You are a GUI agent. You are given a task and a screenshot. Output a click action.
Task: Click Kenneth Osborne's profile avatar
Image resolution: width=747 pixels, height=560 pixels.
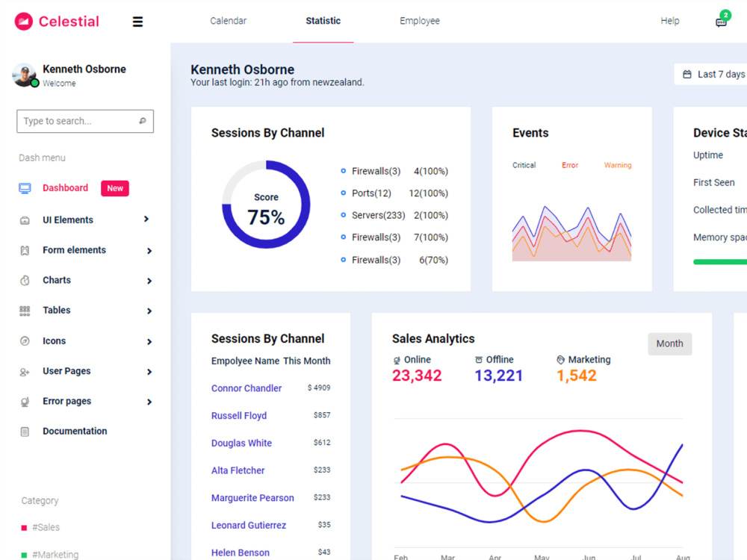point(25,75)
